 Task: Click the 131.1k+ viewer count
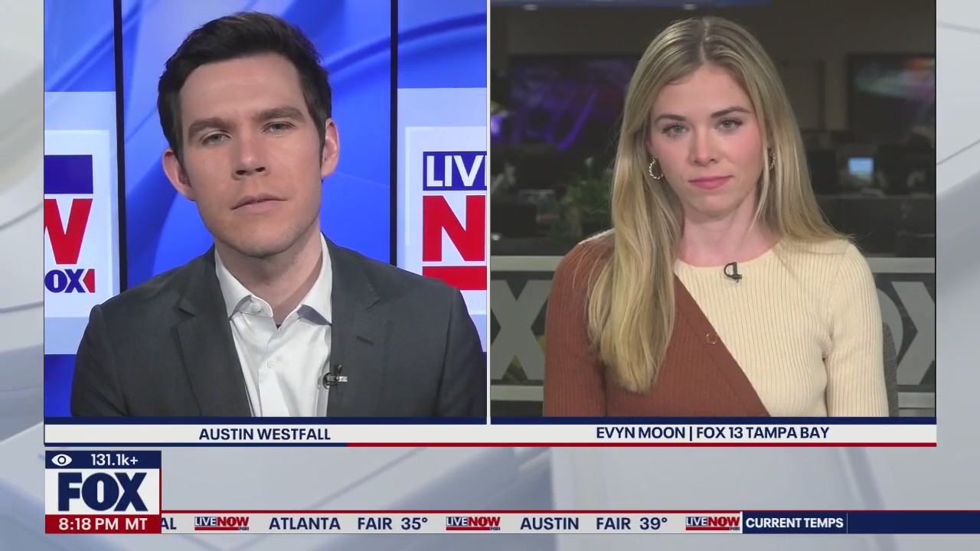point(115,460)
